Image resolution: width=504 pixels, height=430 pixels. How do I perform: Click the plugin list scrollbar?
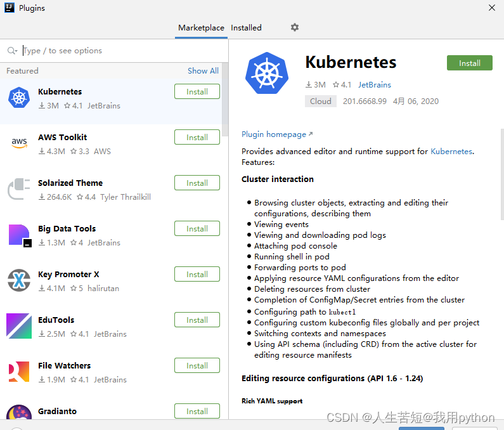[225, 100]
